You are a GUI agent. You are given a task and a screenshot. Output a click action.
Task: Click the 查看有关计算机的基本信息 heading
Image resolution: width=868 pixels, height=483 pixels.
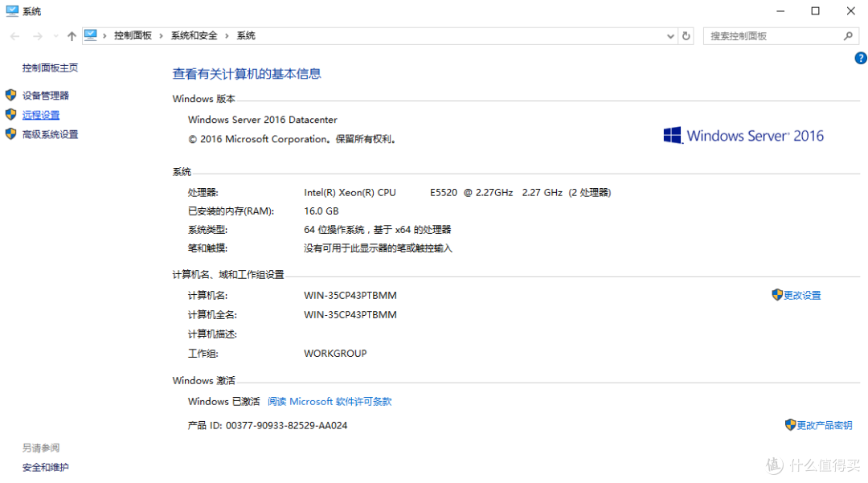247,74
